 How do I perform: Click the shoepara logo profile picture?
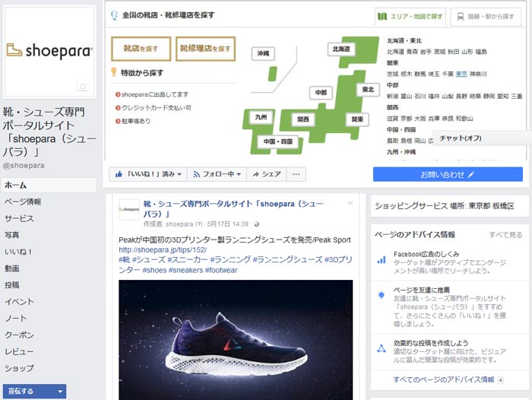point(49,52)
